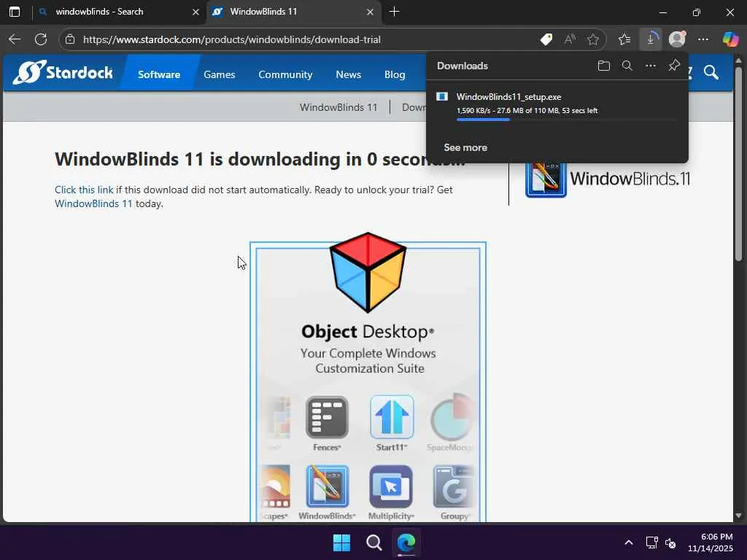Image resolution: width=747 pixels, height=560 pixels.
Task: Click the Object Desktop cube logo
Action: point(368,273)
